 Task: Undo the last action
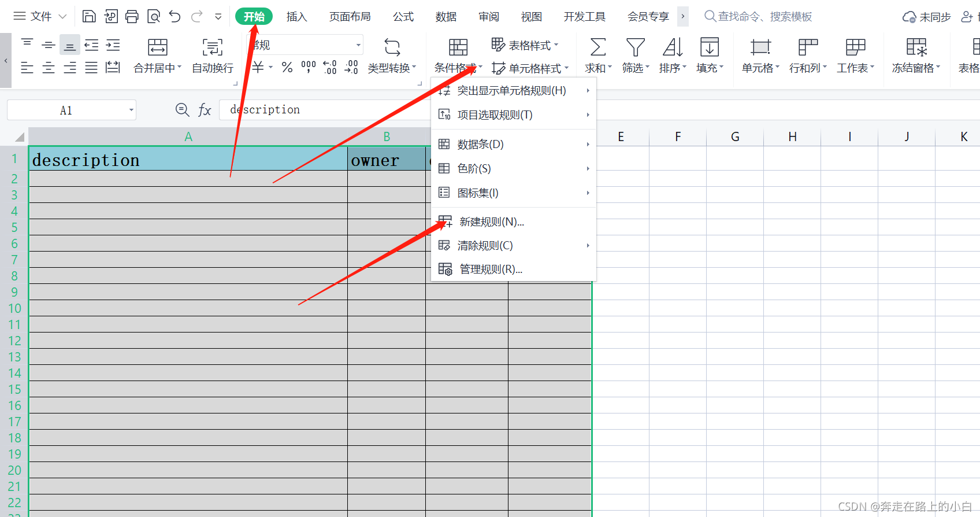(175, 16)
